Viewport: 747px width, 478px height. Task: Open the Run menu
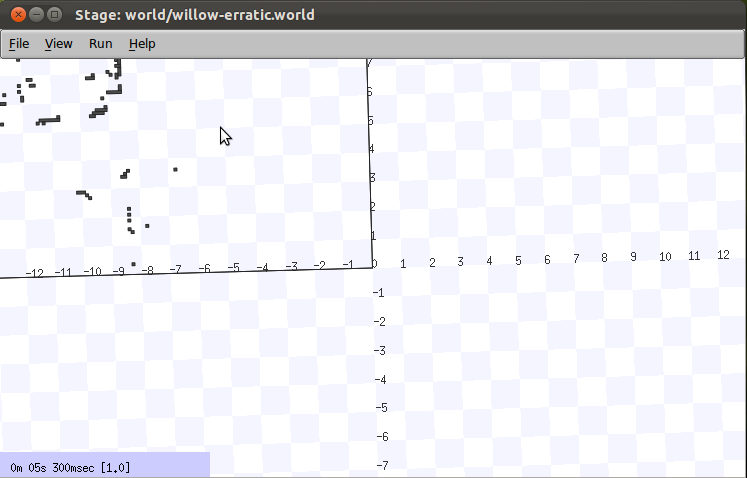point(101,44)
